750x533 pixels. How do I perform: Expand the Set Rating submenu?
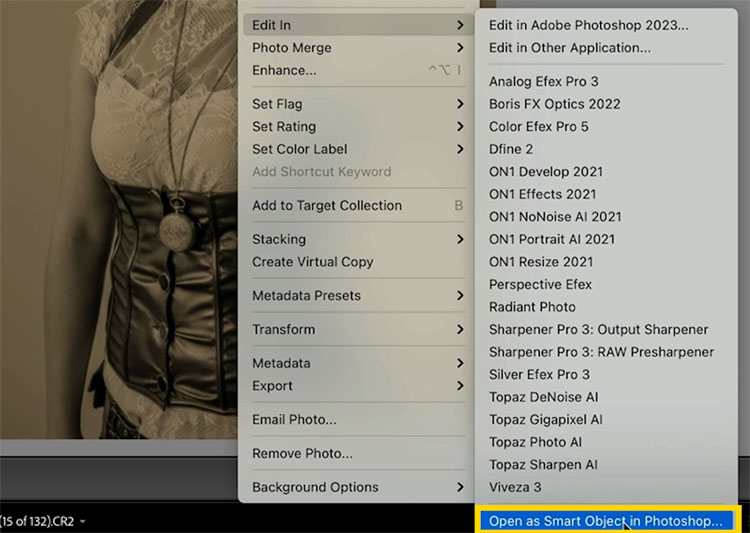point(358,126)
